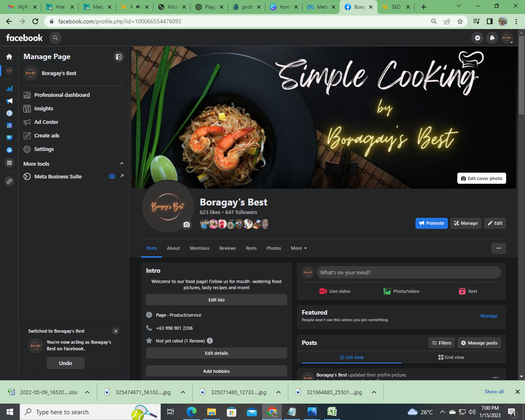The height and width of the screenshot is (420, 525).
Task: Dismiss the Switched to Boragay's Best notice
Action: 116,331
